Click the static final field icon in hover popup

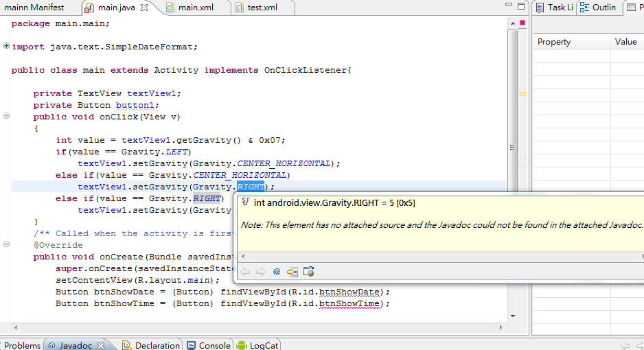pos(246,202)
